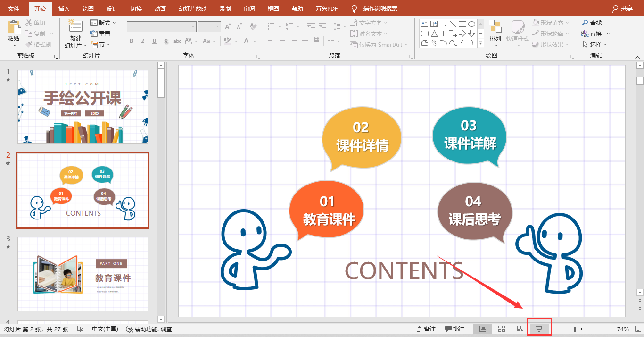Click the lightbulb Tell Me search icon
644x337 pixels.
coord(355,8)
